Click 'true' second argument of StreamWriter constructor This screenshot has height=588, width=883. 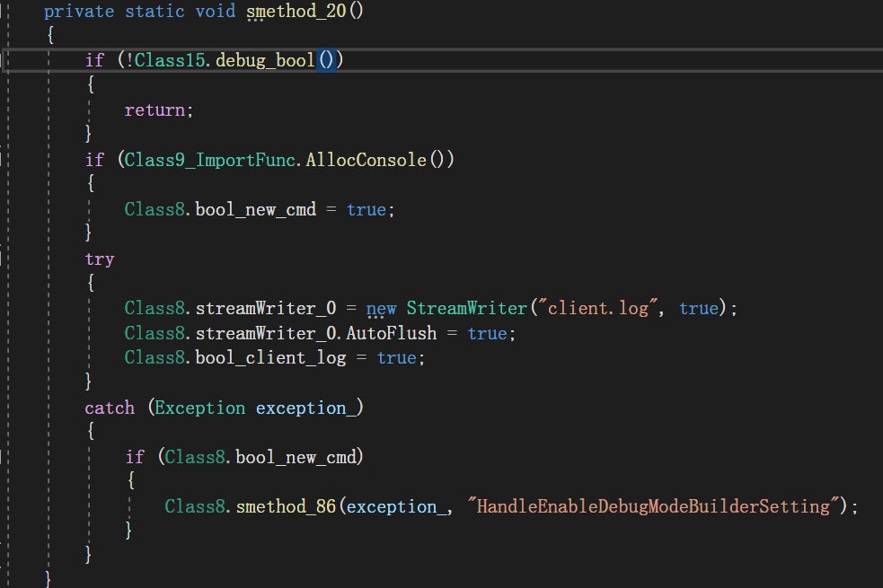click(x=699, y=308)
